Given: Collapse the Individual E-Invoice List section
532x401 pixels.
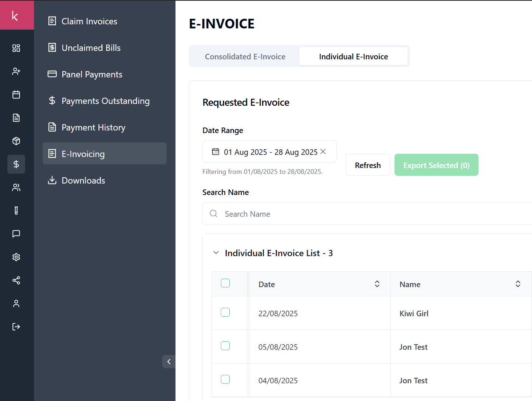Looking at the screenshot, I should pyautogui.click(x=216, y=253).
